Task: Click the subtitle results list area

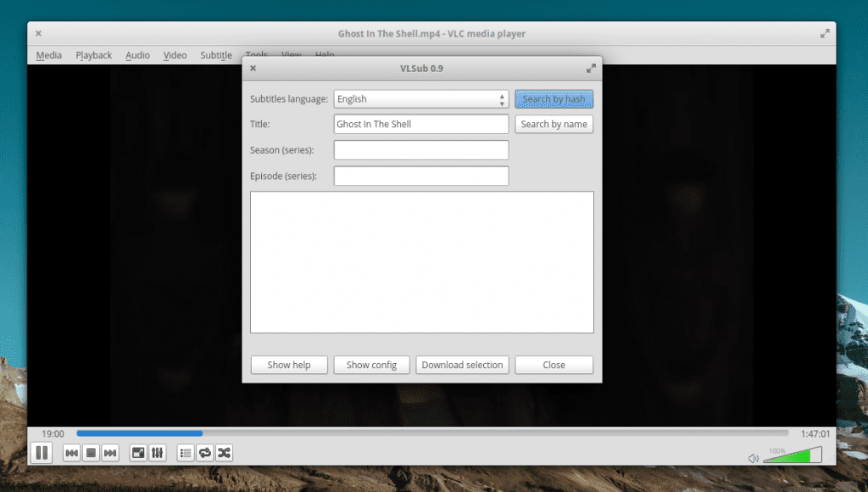Action: click(422, 262)
